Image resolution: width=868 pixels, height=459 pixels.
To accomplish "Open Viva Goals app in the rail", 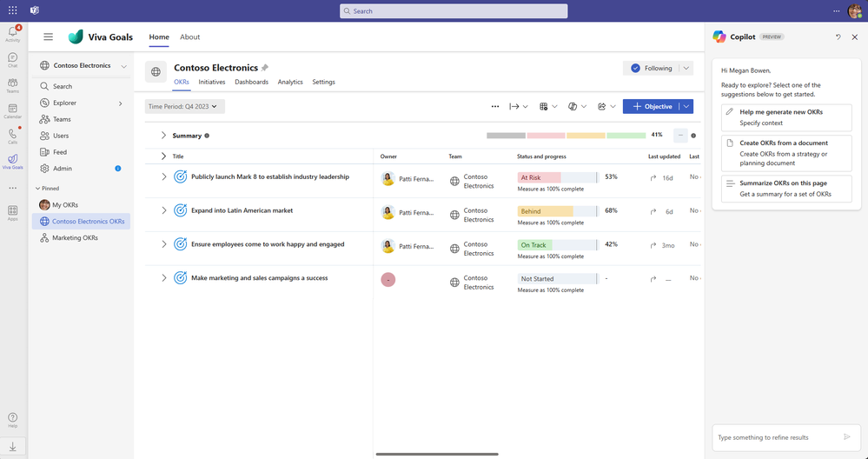I will (13, 162).
